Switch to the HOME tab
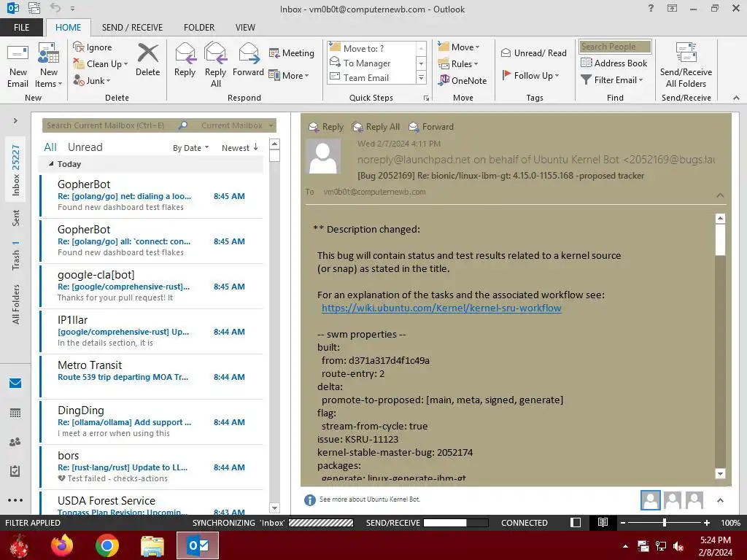 [68, 28]
